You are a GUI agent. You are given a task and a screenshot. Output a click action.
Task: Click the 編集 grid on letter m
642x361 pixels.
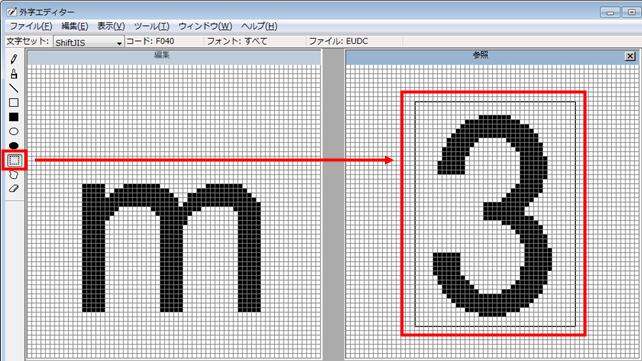coord(171,248)
